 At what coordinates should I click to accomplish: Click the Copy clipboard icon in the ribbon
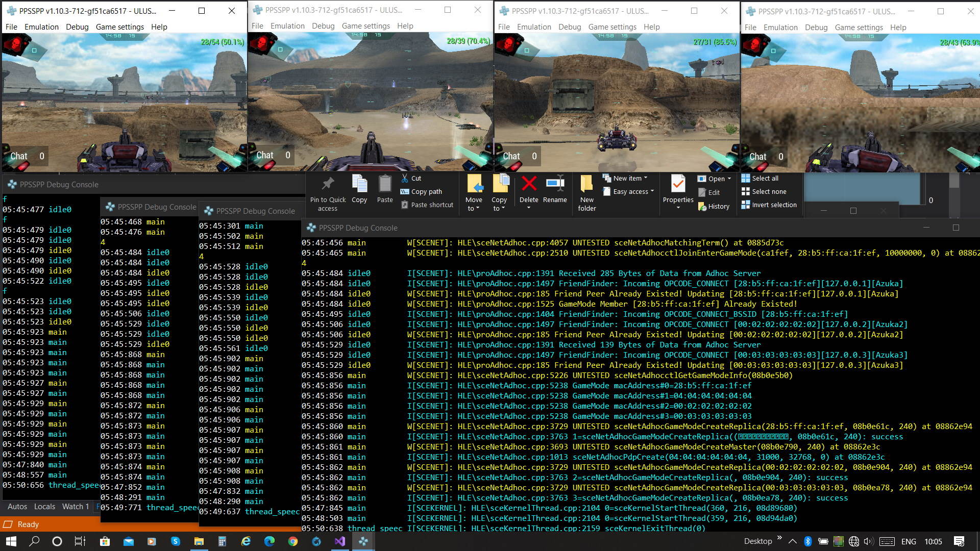point(359,189)
